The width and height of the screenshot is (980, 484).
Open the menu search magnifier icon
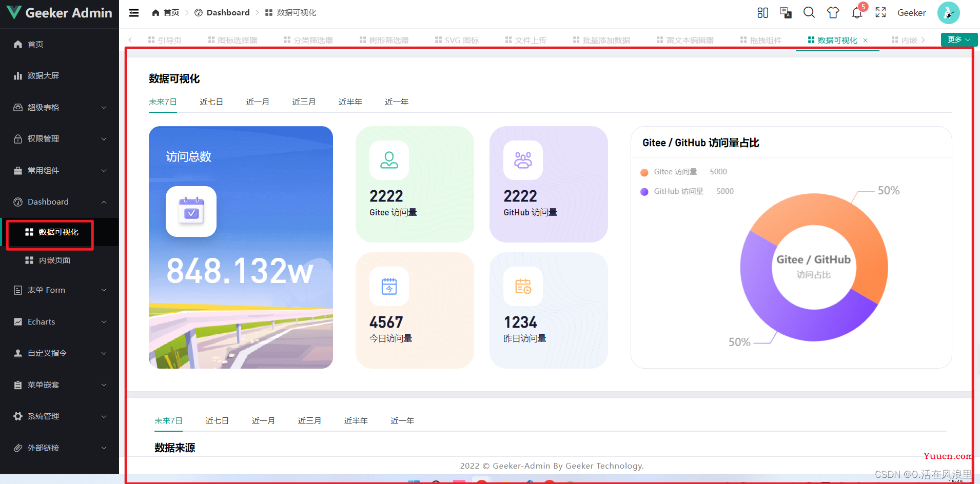click(x=809, y=13)
